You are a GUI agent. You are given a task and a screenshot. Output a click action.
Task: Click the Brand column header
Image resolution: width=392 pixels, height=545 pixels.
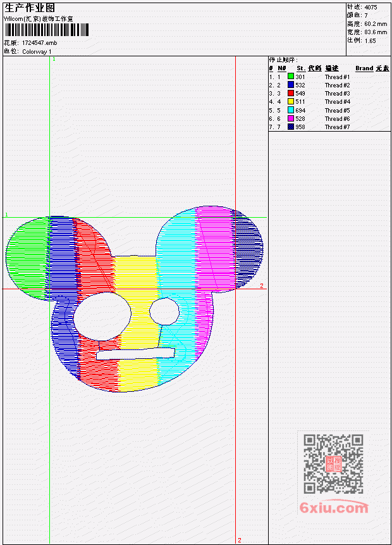[x=364, y=68]
